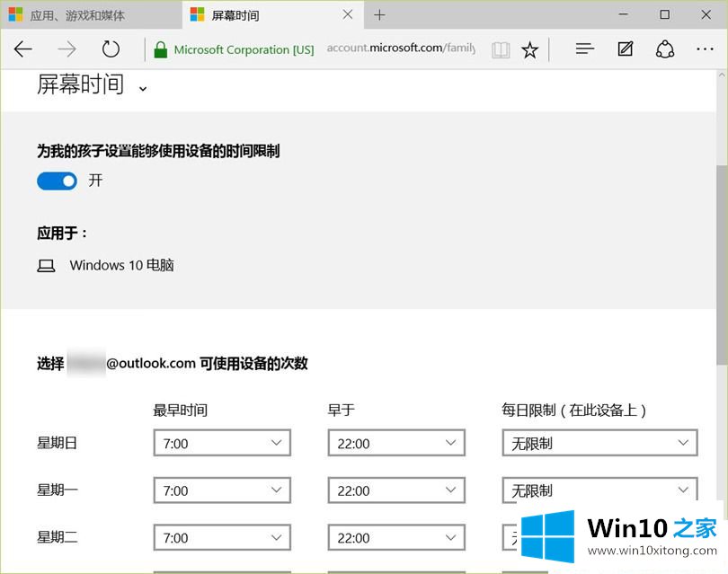Open a new browser tab
728x574 pixels.
pyautogui.click(x=379, y=15)
